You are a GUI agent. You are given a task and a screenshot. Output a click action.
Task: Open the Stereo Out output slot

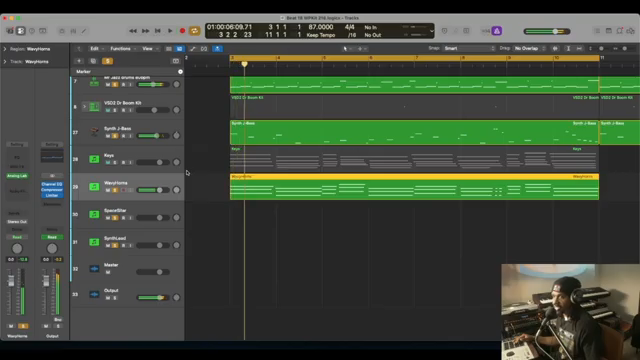pos(17,222)
